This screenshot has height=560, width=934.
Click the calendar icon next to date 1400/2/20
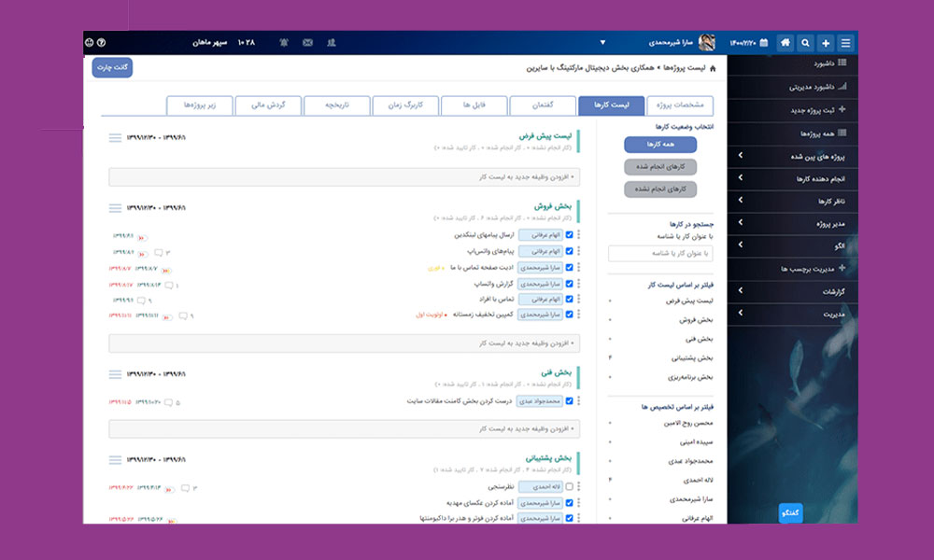point(762,42)
